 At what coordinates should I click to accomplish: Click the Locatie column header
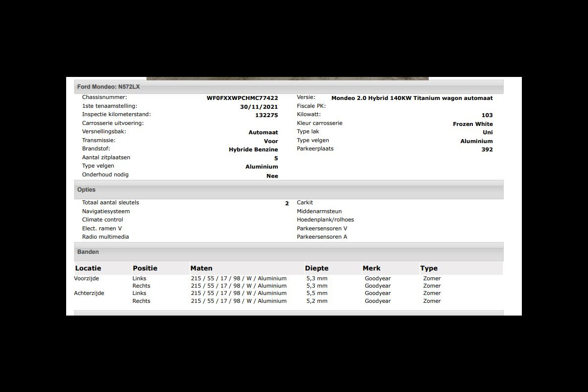[88, 268]
